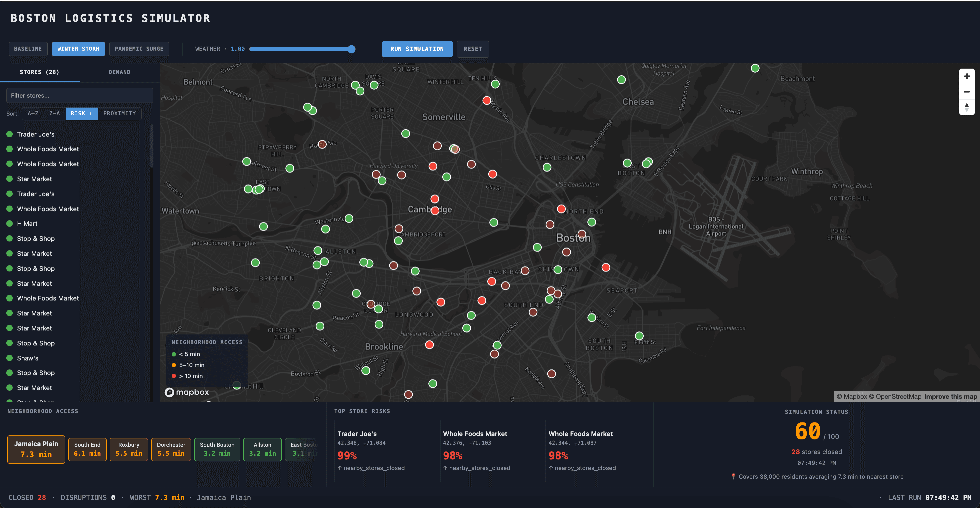Select the green marker near East Boston

pos(627,163)
